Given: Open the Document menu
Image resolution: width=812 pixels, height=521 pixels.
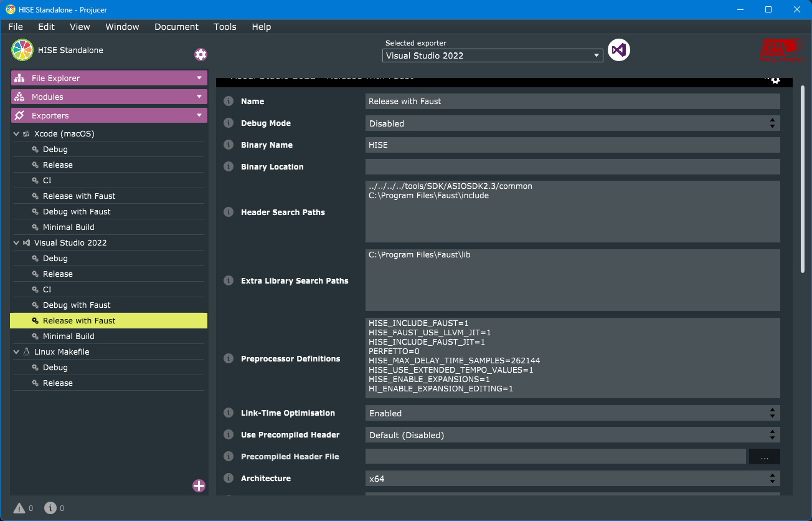Looking at the screenshot, I should click(176, 27).
